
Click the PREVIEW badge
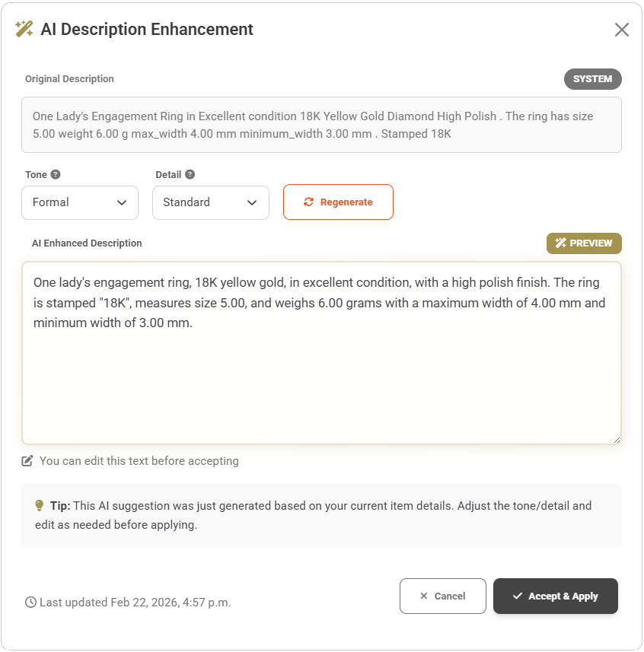tap(584, 243)
